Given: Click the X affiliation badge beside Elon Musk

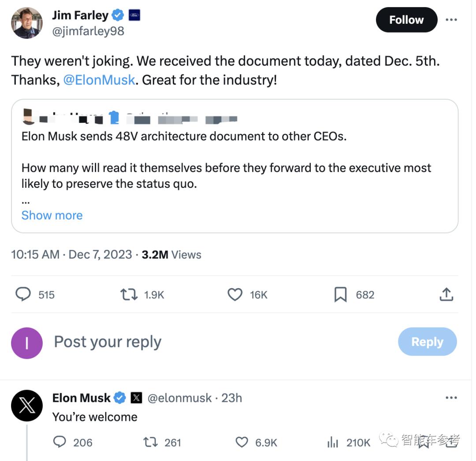Looking at the screenshot, I should point(136,398).
